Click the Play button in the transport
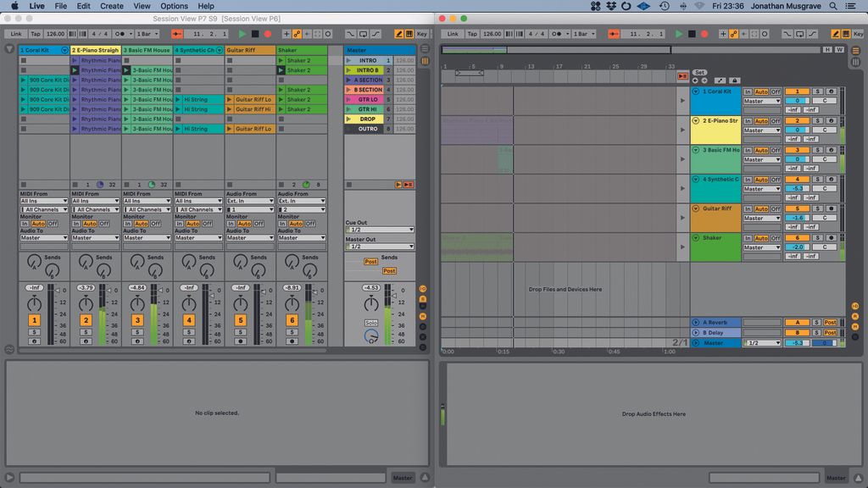This screenshot has height=488, width=868. (242, 33)
